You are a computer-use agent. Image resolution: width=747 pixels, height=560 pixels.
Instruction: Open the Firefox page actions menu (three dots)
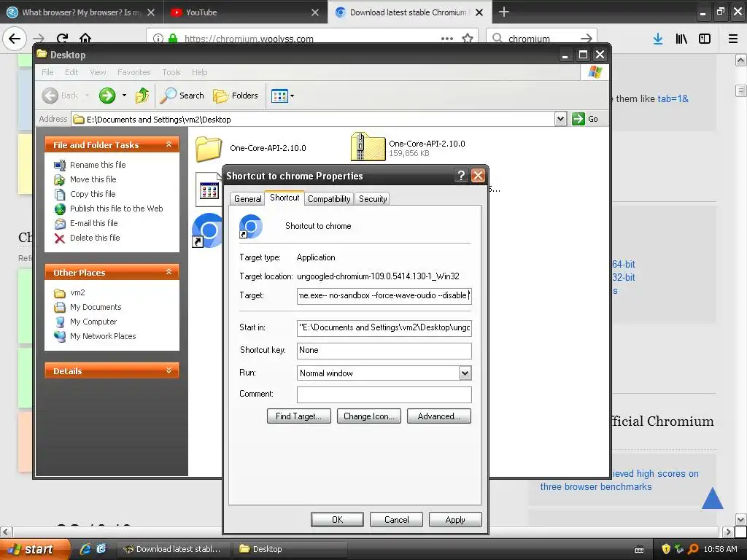point(447,39)
